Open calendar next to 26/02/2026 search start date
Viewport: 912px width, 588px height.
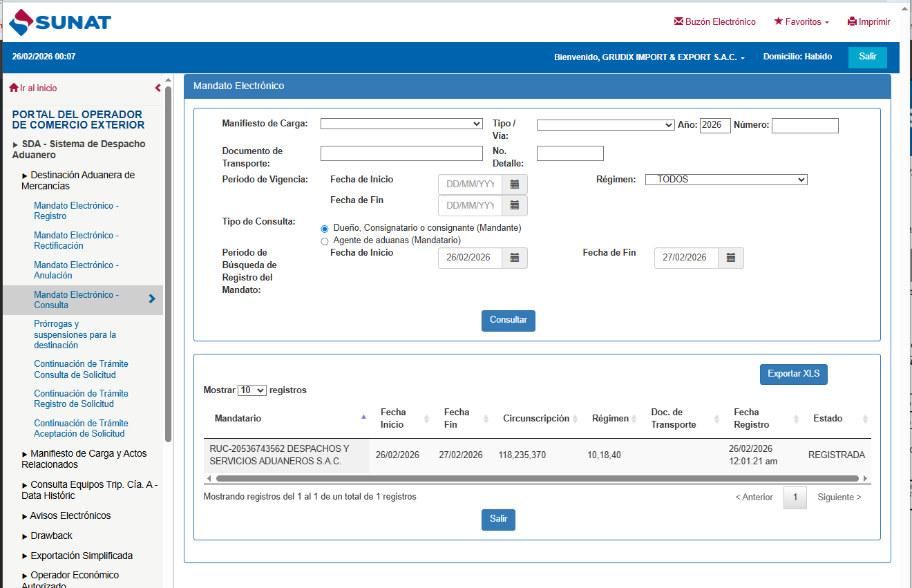tap(515, 258)
